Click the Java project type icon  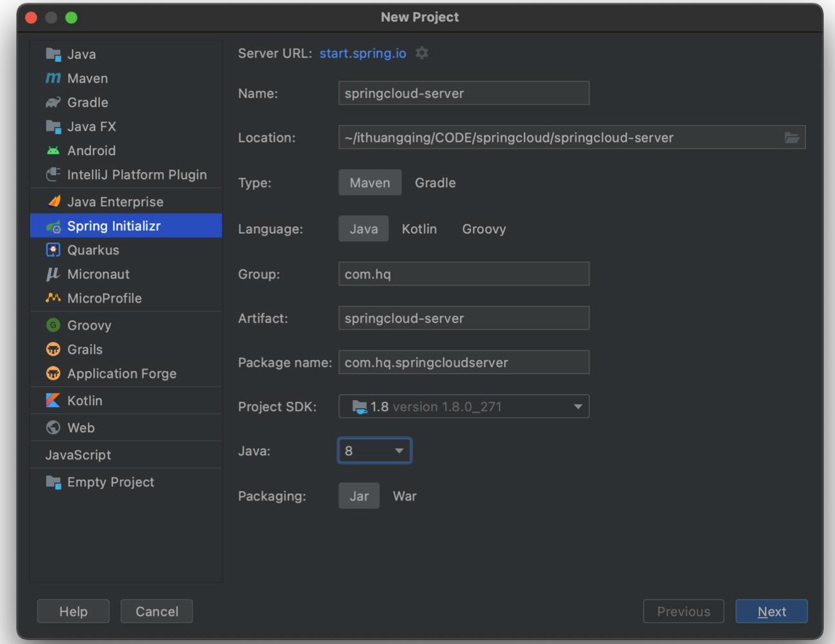pos(53,54)
